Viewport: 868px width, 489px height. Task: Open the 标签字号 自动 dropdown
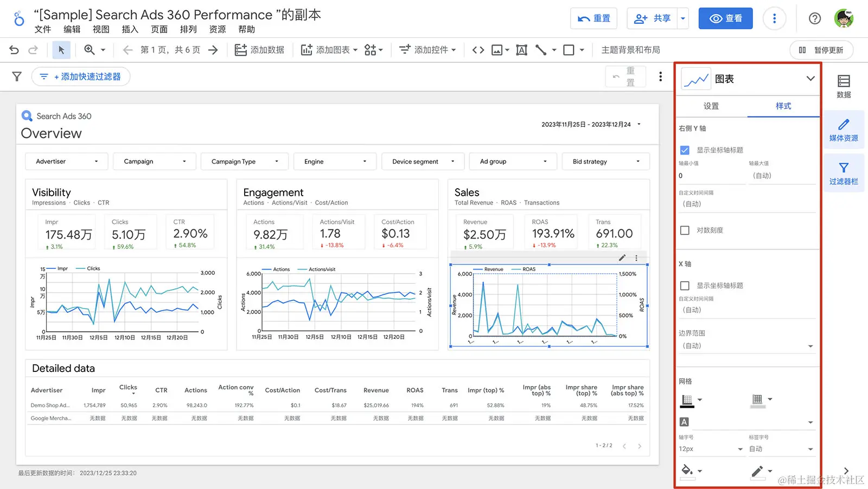pyautogui.click(x=782, y=449)
